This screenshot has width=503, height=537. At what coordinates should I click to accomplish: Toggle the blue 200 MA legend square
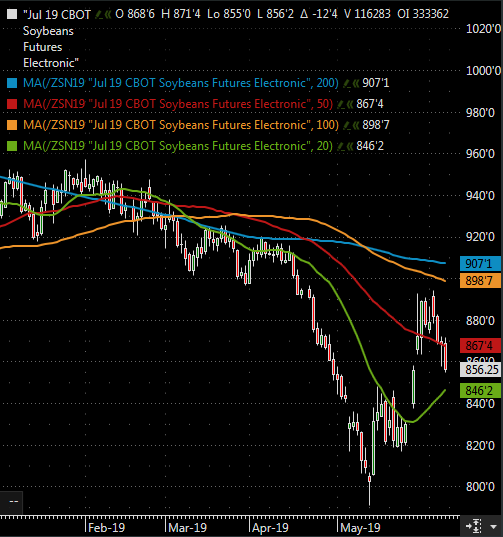click(x=12, y=83)
